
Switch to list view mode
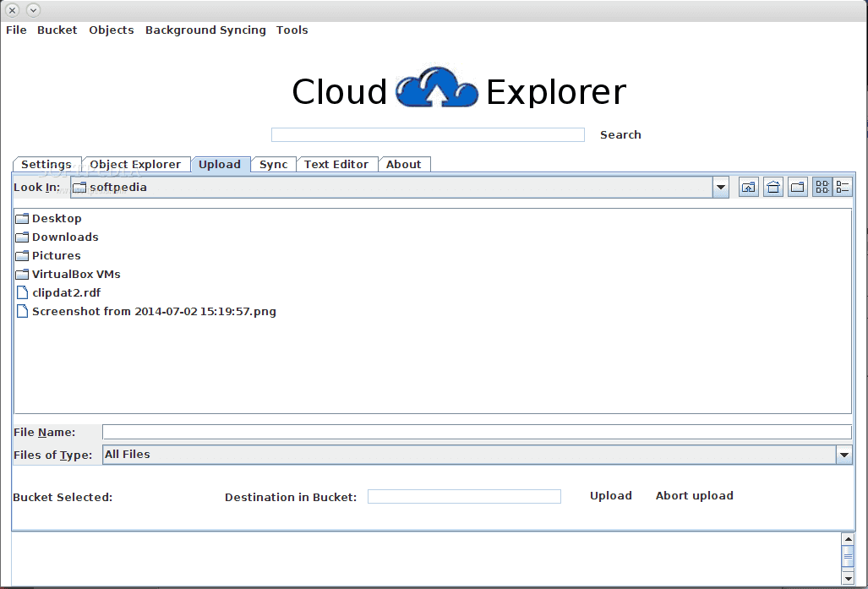(x=822, y=187)
